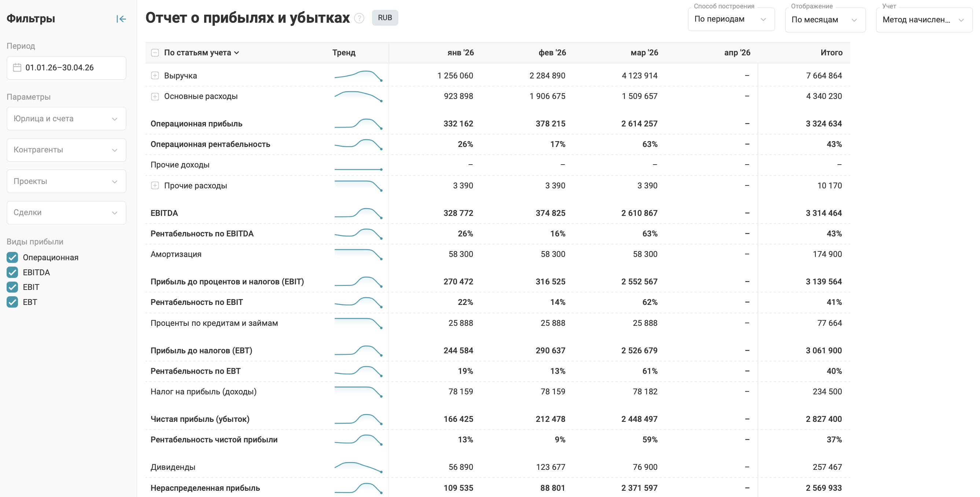This screenshot has width=980, height=497.
Task: Open the Юрлица и счета dropdown
Action: pos(66,119)
